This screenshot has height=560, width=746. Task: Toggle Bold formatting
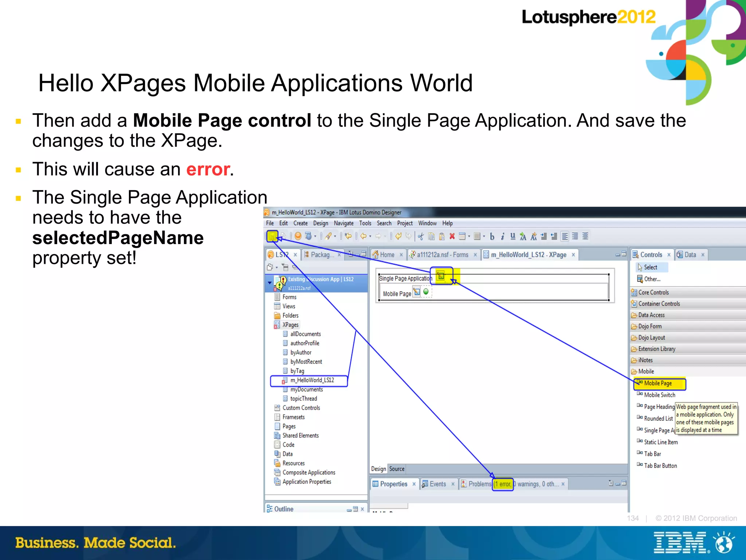[x=492, y=236]
